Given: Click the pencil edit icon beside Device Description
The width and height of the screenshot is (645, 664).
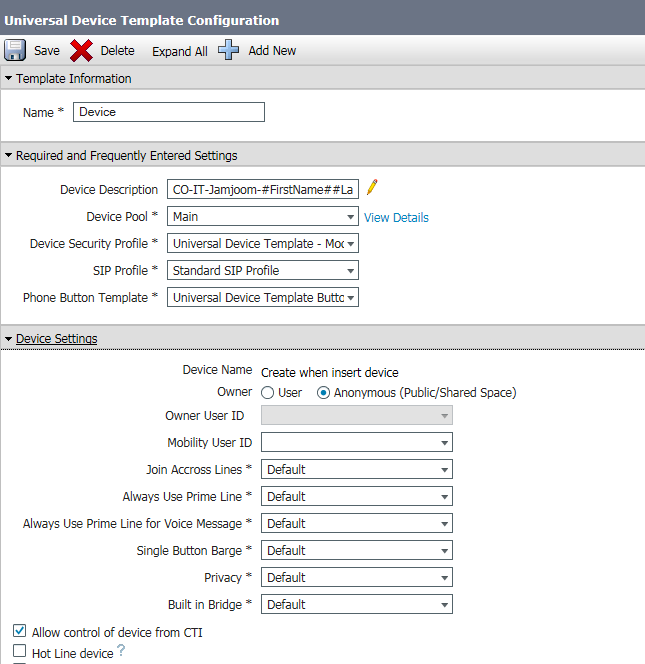Looking at the screenshot, I should tap(372, 188).
